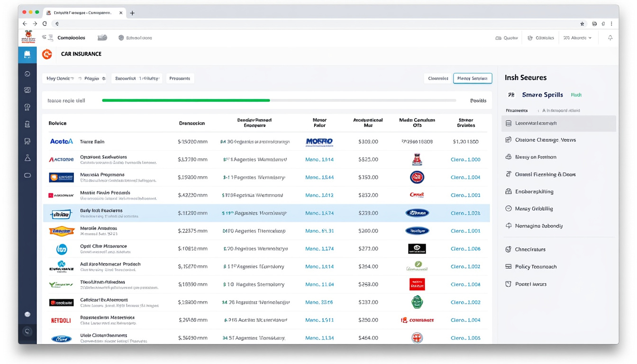Screen dimensions: 637x364
Task: Click the AcetcA company logo
Action: point(62,141)
